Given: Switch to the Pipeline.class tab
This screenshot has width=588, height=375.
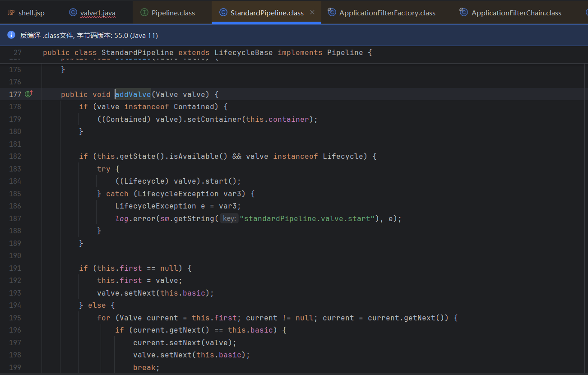Looking at the screenshot, I should pyautogui.click(x=173, y=13).
